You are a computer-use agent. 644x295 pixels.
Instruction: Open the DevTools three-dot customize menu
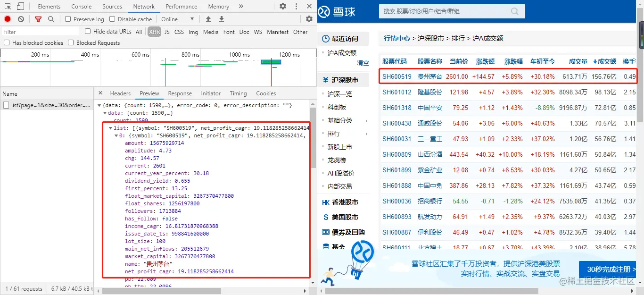(296, 6)
